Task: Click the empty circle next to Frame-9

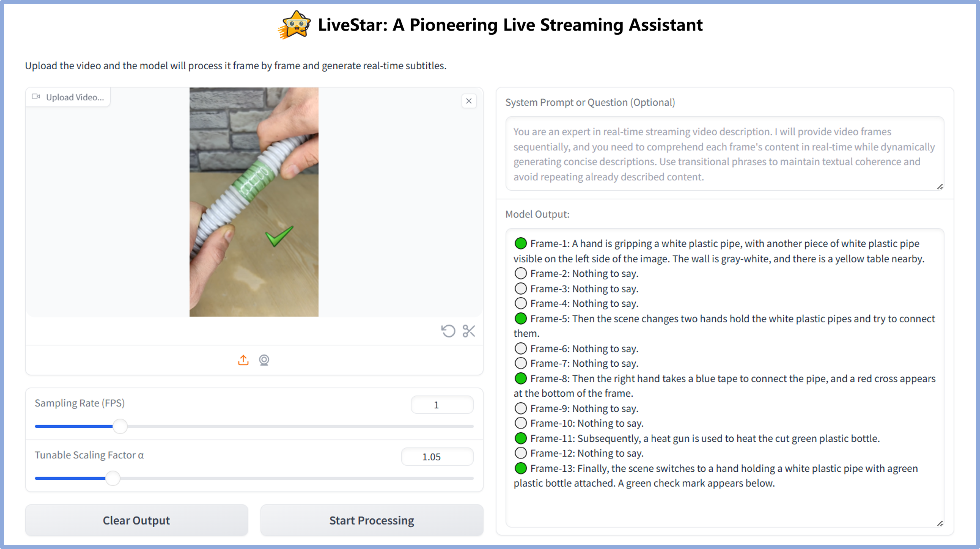Action: click(x=520, y=408)
